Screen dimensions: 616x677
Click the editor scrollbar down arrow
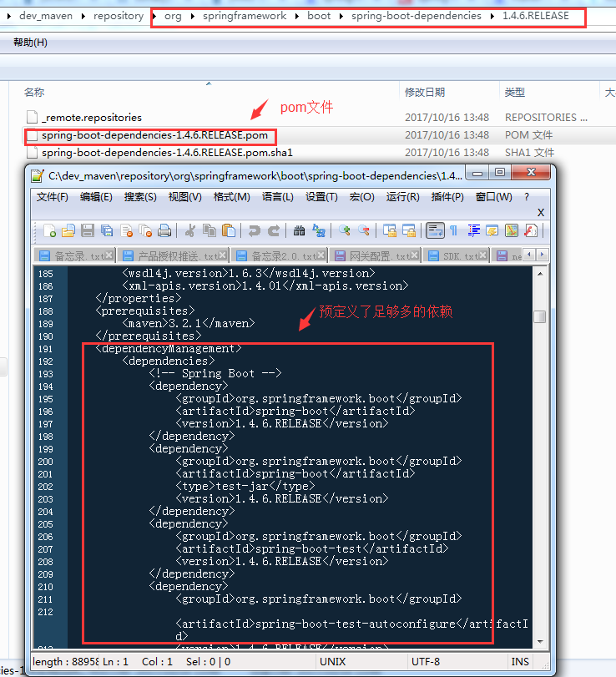point(540,642)
